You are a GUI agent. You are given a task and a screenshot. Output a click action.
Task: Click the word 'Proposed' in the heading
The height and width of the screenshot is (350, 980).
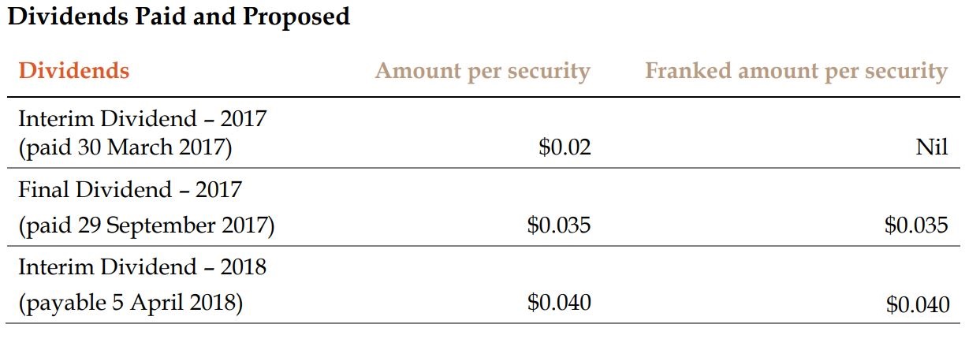pos(296,17)
